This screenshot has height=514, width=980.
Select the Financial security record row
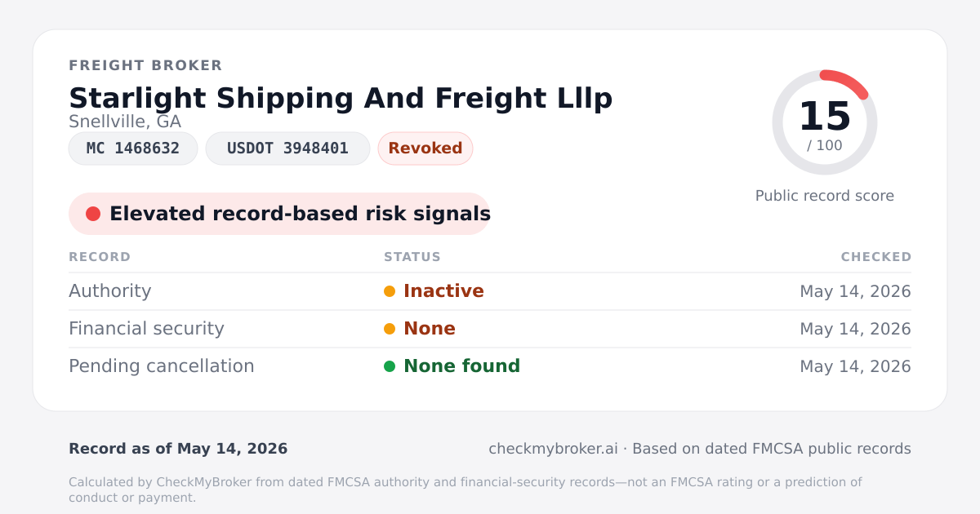490,329
